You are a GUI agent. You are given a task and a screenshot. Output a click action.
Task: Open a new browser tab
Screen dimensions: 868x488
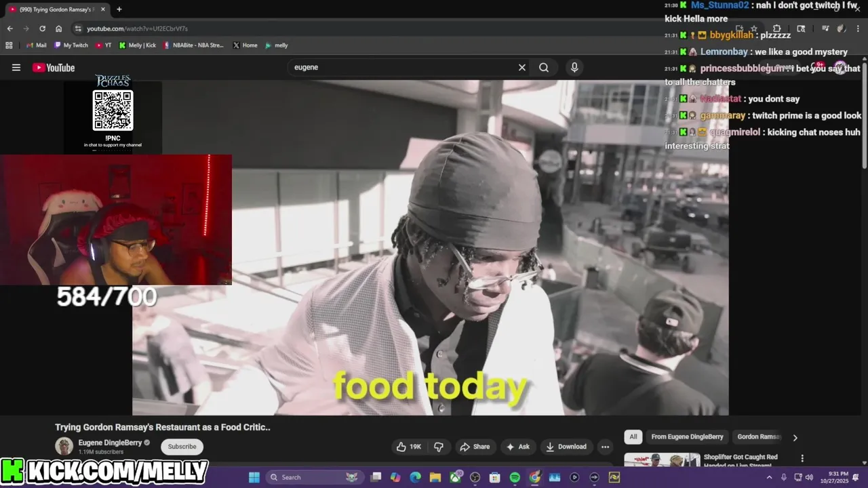tap(119, 9)
